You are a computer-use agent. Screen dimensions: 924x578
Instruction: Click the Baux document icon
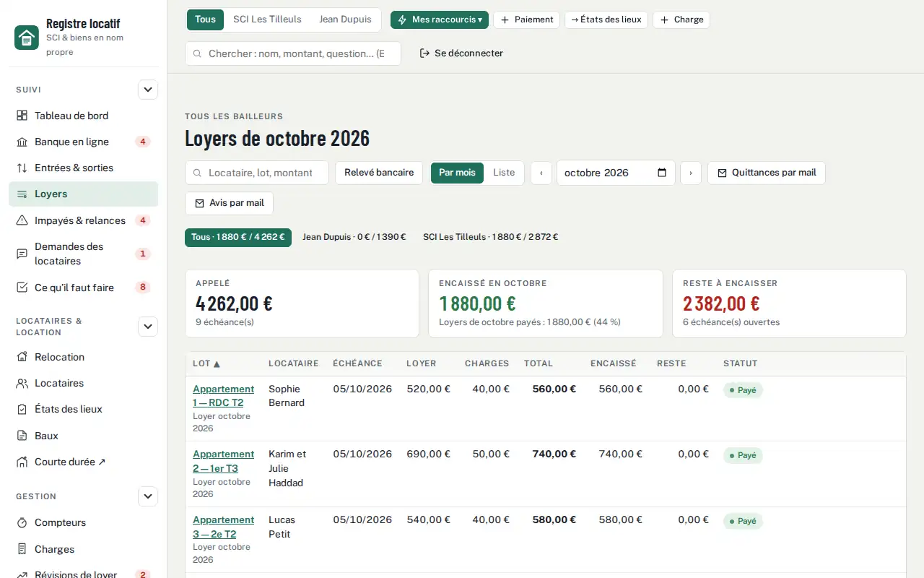(x=22, y=436)
